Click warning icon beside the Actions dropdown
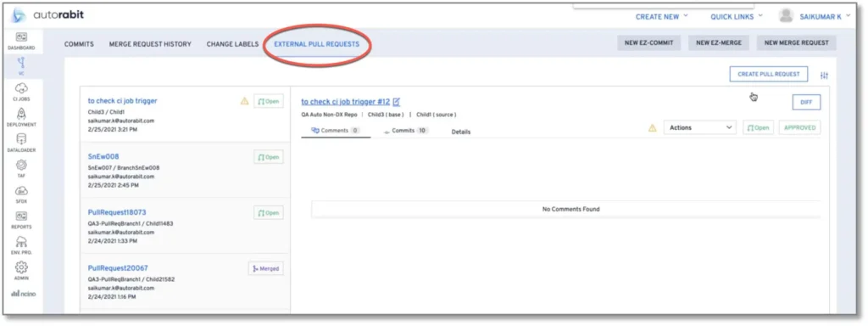 (652, 128)
